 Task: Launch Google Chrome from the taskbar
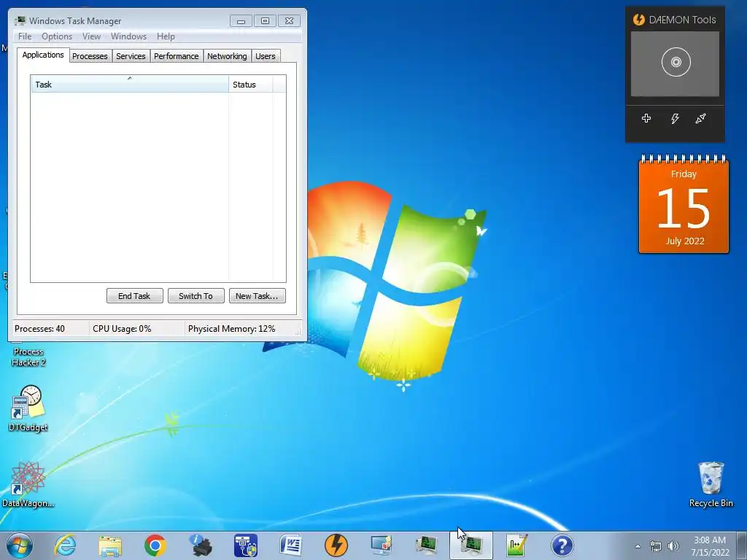(x=155, y=545)
